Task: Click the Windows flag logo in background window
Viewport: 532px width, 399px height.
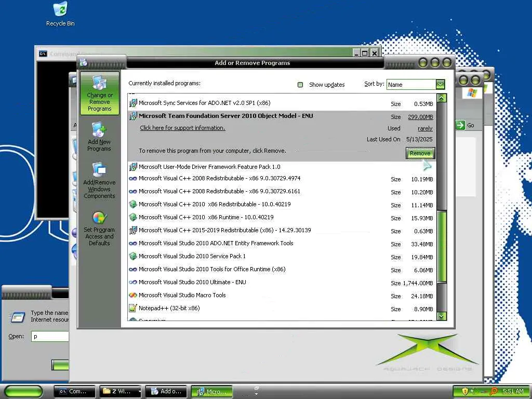Action: [472, 92]
